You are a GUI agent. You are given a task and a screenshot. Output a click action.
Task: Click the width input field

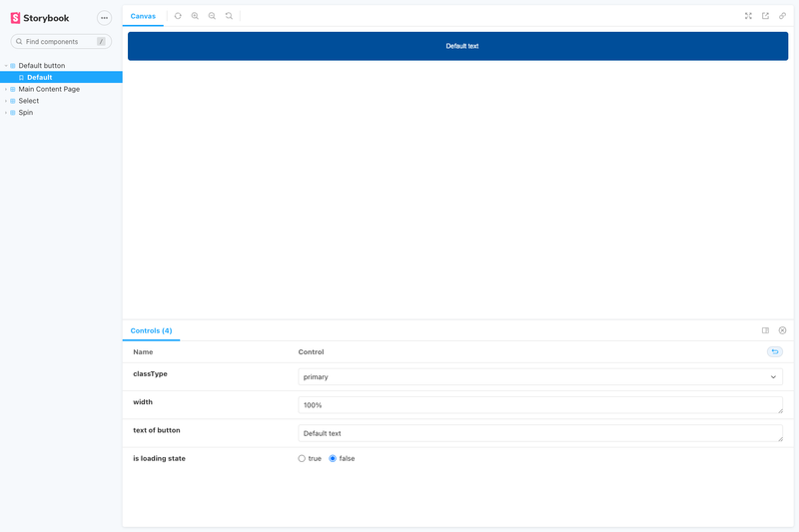pyautogui.click(x=540, y=405)
